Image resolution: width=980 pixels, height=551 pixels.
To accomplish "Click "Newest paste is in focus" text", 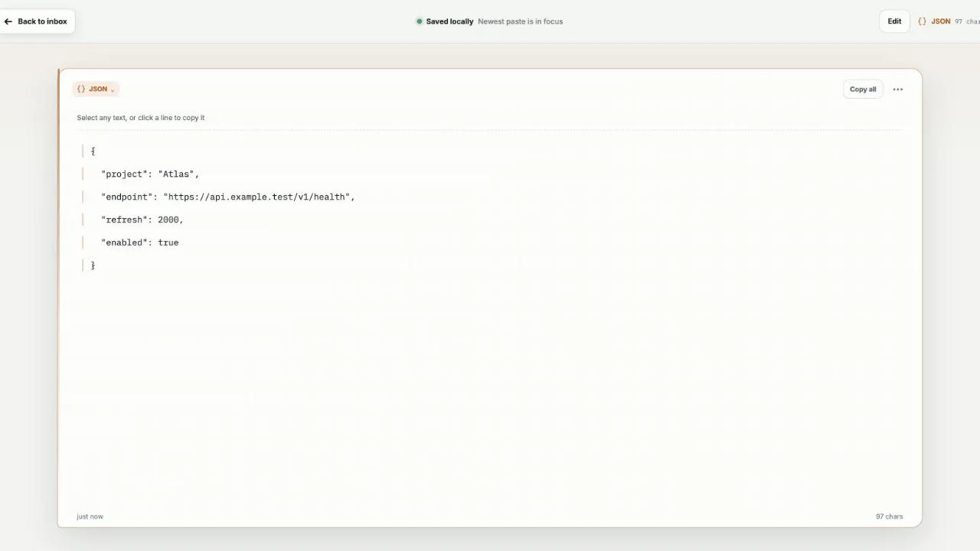I will [x=520, y=21].
